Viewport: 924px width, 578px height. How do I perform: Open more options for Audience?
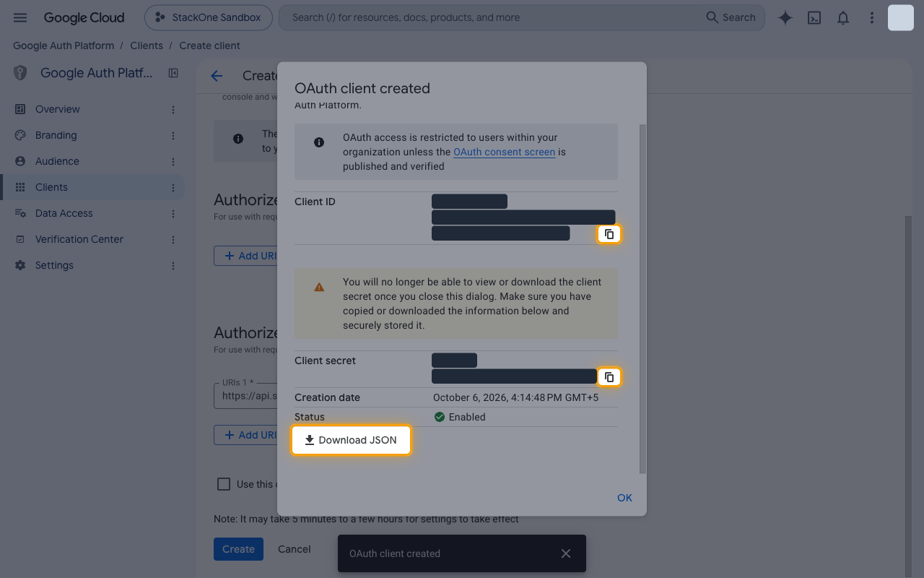[173, 161]
